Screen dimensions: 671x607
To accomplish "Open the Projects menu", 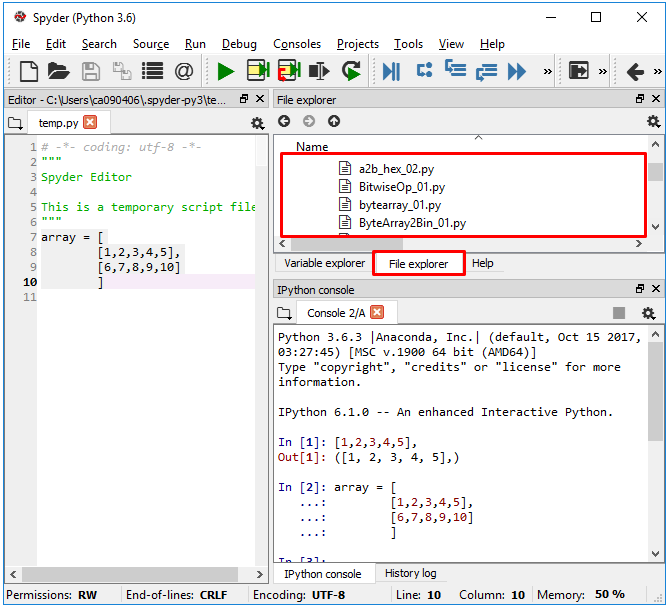I will [x=358, y=44].
